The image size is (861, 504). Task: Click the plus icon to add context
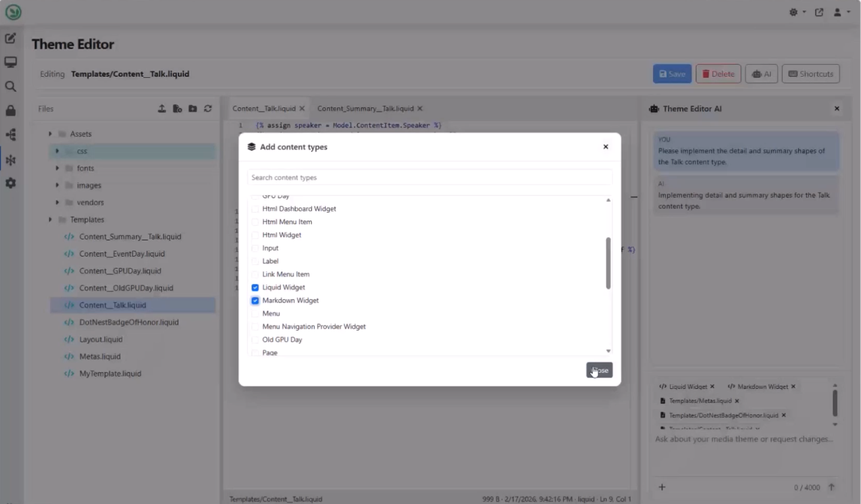pos(662,487)
